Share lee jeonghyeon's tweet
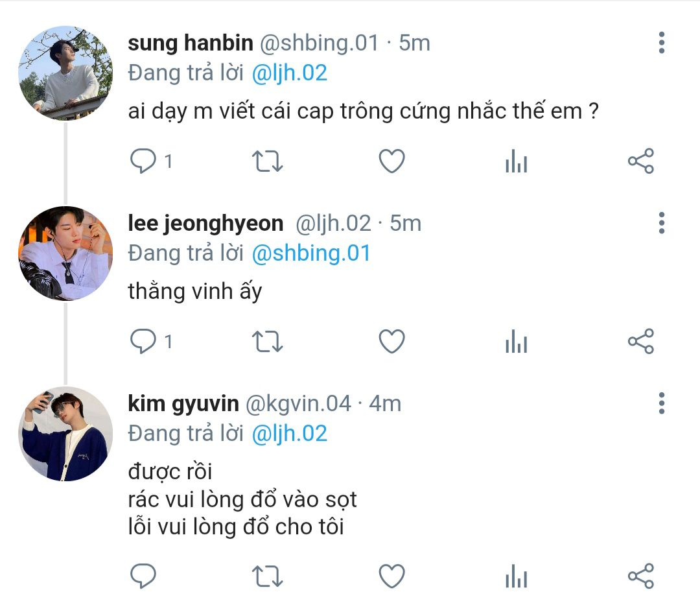Viewport: 700px width, 603px height. (641, 342)
